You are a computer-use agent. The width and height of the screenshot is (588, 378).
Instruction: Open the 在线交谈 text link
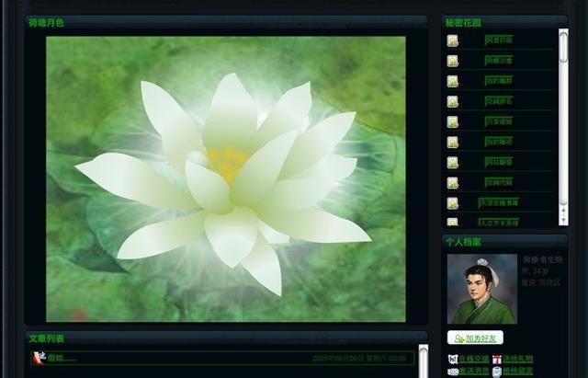(x=472, y=359)
